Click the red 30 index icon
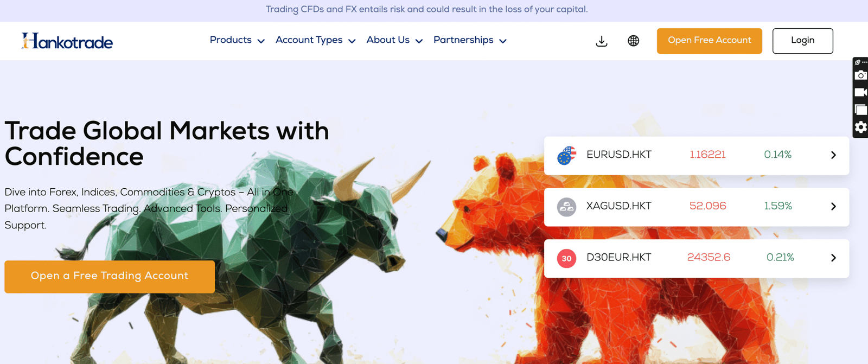The height and width of the screenshot is (364, 868). (566, 258)
